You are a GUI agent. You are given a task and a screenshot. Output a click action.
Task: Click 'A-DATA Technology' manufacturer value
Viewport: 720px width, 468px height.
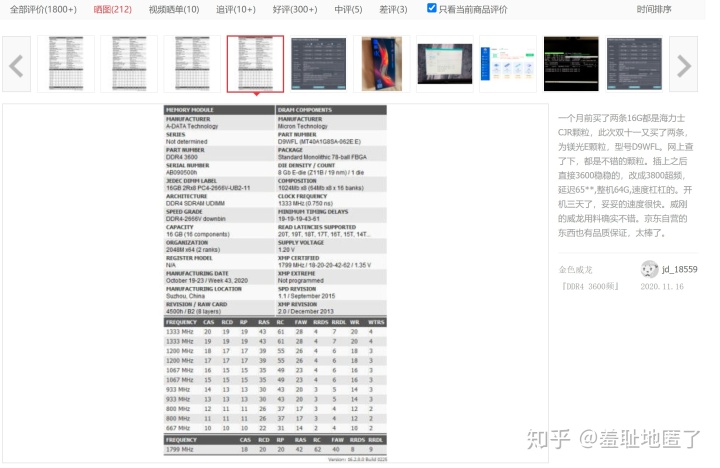click(192, 126)
